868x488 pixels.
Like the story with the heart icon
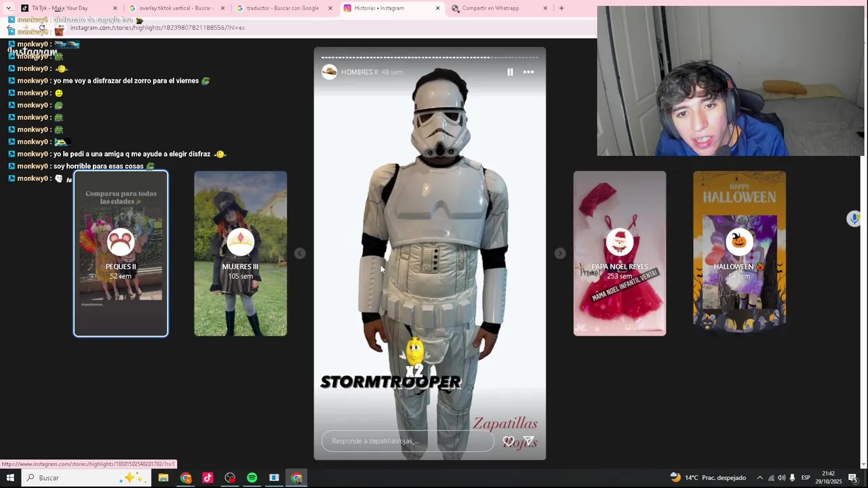(508, 441)
